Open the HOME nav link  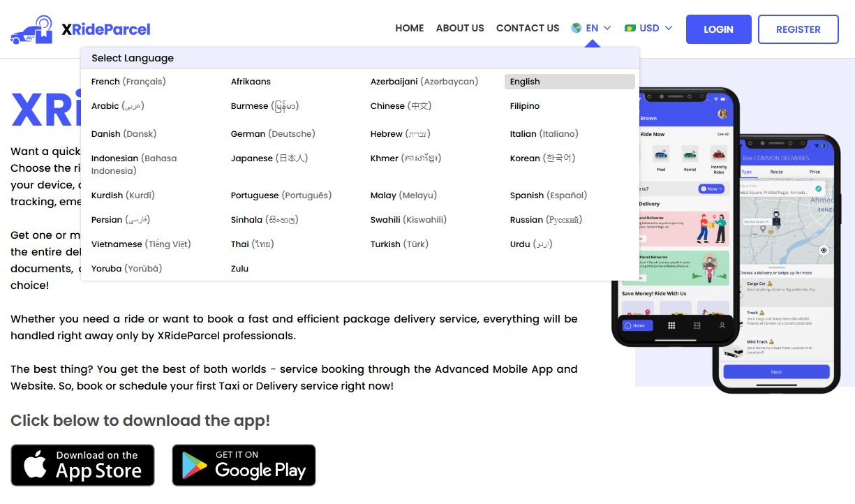(410, 28)
